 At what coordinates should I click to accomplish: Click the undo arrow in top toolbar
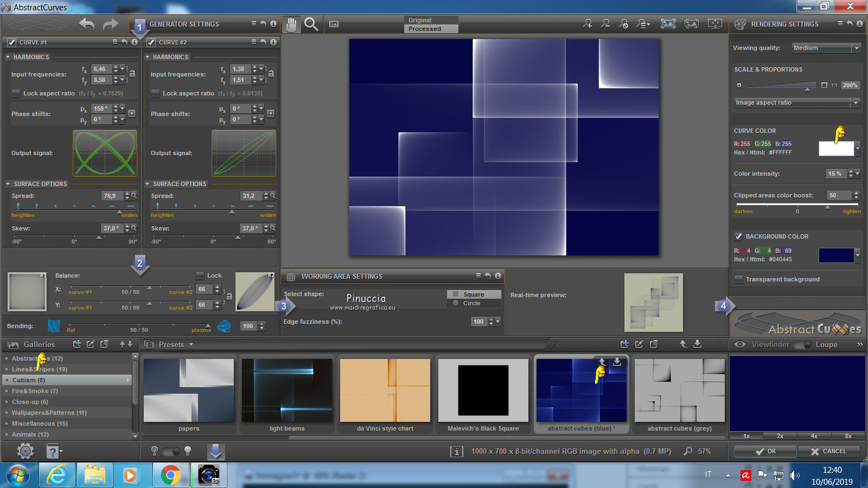tap(87, 24)
